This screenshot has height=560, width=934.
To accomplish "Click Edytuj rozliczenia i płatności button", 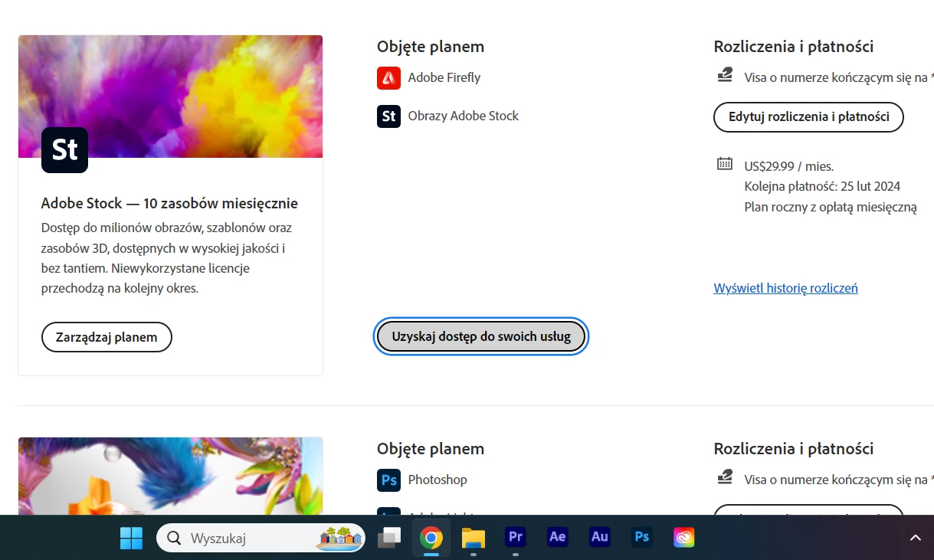I will (x=808, y=117).
